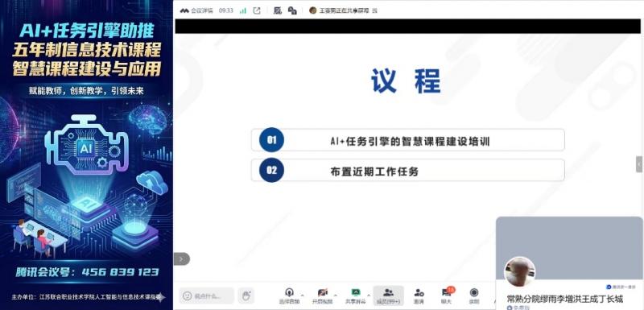Click the number 02 circle badge

pos(271,170)
